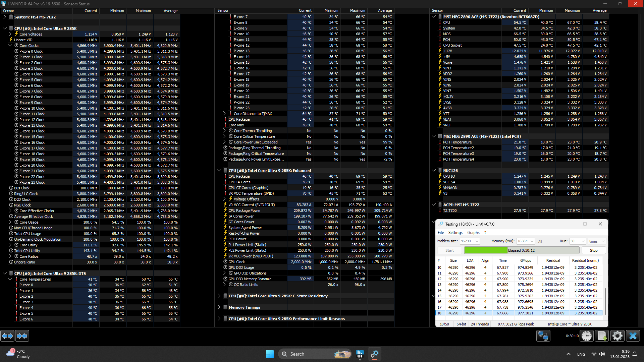Open HWiNFO from the Windows taskbar
Image resolution: width=644 pixels, height=362 pixels.
[360, 354]
